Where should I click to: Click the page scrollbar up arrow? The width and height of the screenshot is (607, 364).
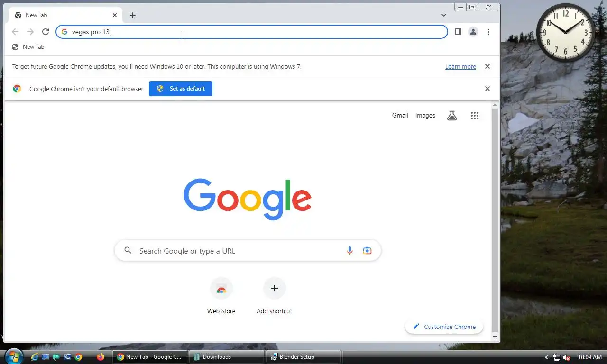pyautogui.click(x=495, y=105)
